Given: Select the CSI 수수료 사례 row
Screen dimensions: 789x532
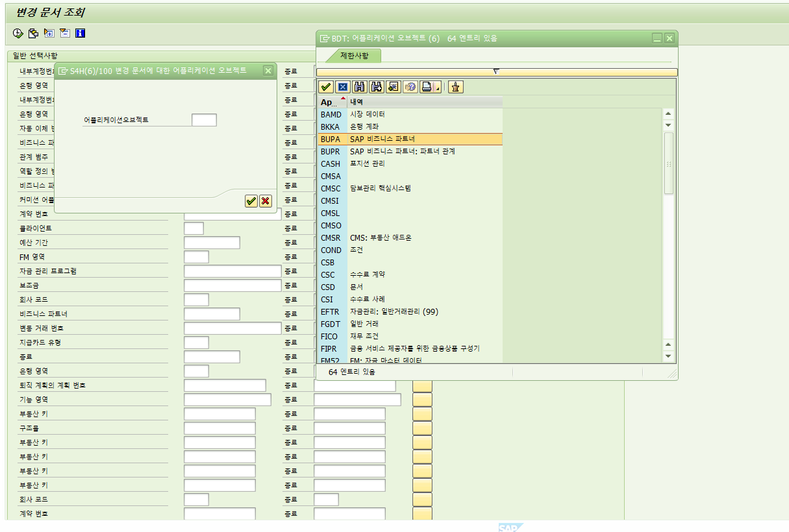Looking at the screenshot, I should (x=410, y=299).
